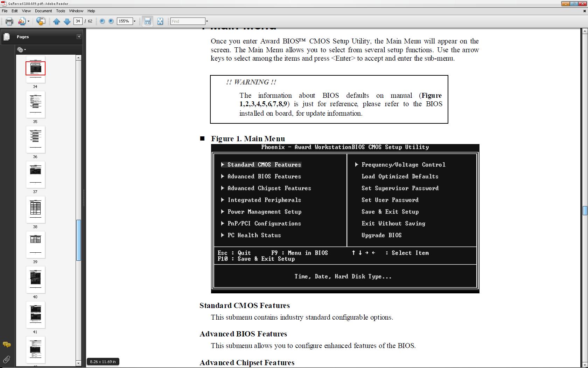Click the page size 8.26 x 11.69 in label
This screenshot has width=588, height=368.
point(103,362)
